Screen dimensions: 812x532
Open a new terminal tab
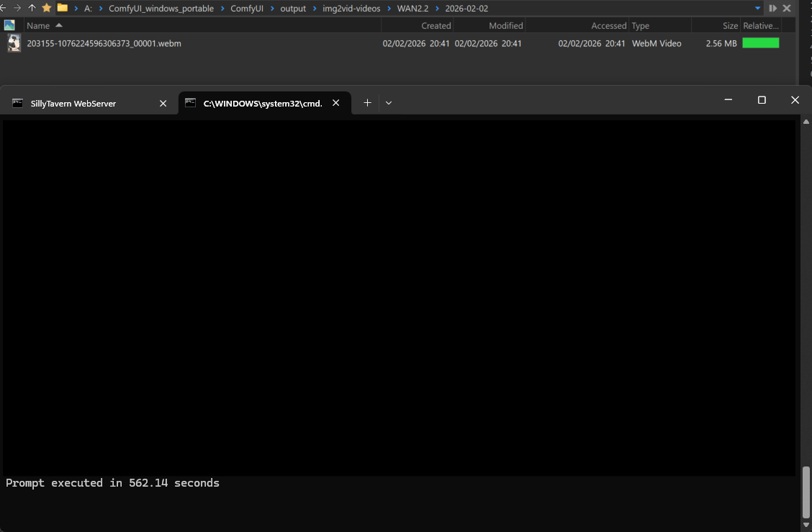tap(367, 102)
